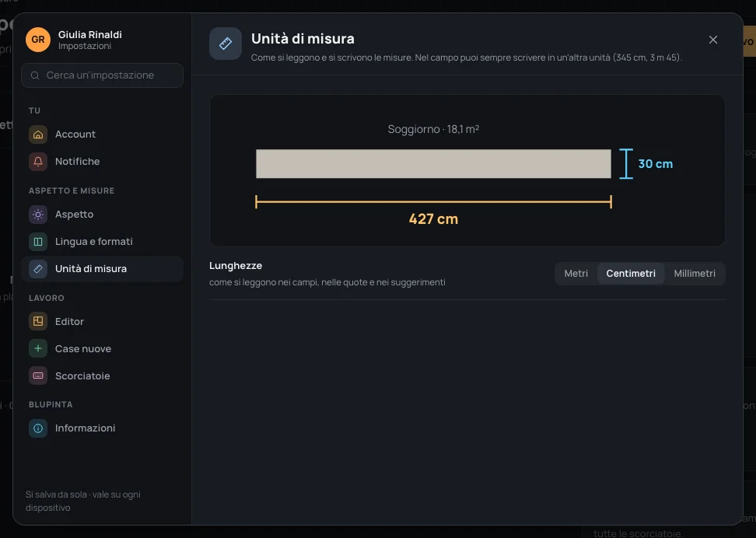
Task: Click the 427 cm width measurement
Action: coord(433,219)
